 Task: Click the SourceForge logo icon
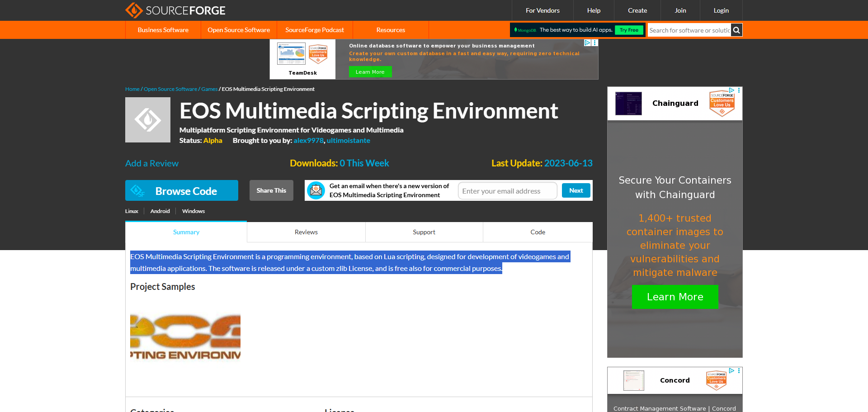(x=134, y=10)
